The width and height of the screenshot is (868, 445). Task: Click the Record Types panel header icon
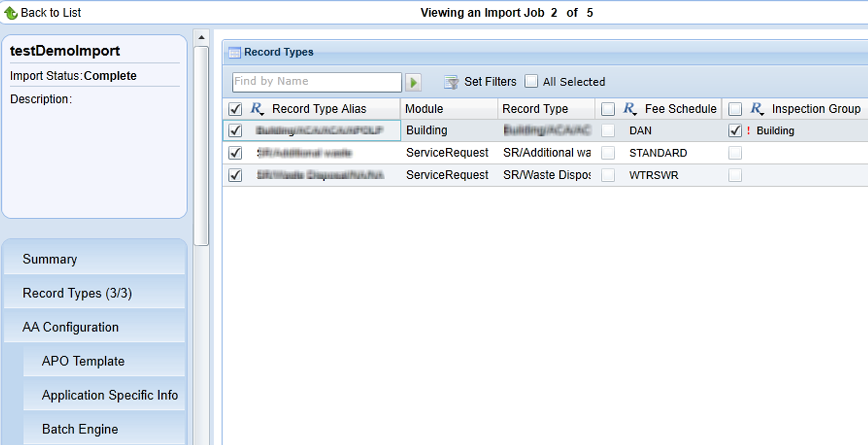(x=234, y=52)
